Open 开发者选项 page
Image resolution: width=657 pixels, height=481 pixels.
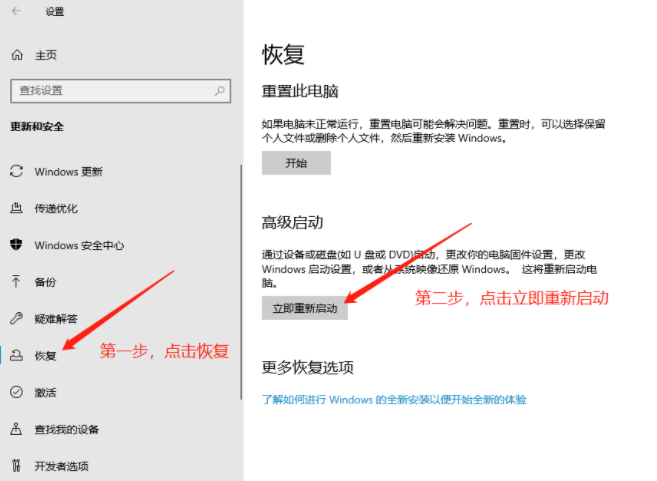coord(62,466)
